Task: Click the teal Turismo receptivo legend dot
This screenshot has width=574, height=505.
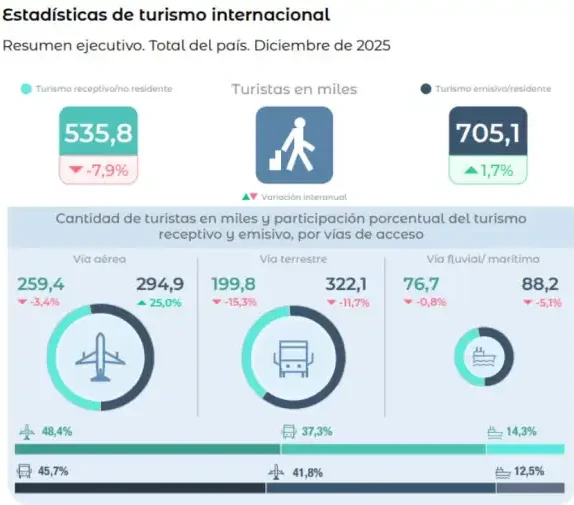Action: tap(26, 89)
